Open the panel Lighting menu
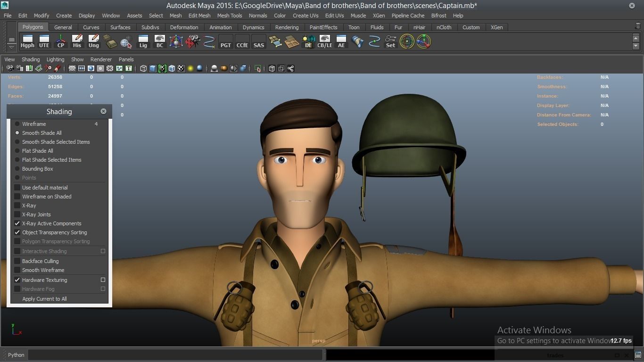Screen dimensions: 644x362 [55, 59]
